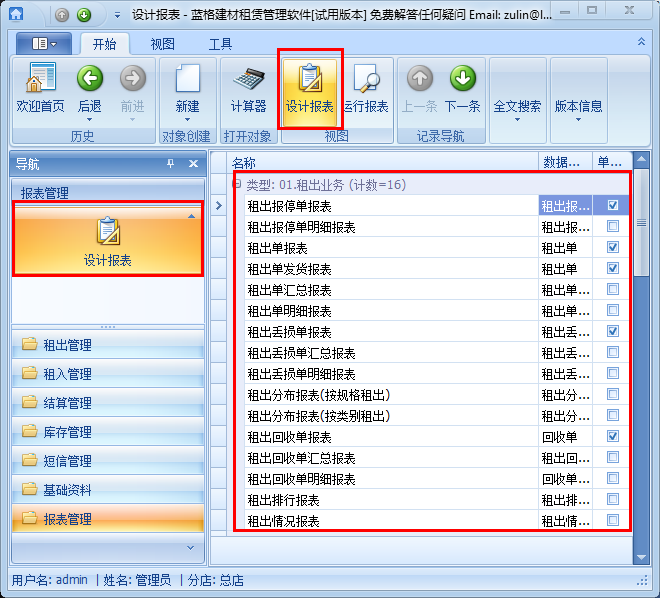Click the vertical scrollbar up arrow
660x598 pixels.
point(641,159)
